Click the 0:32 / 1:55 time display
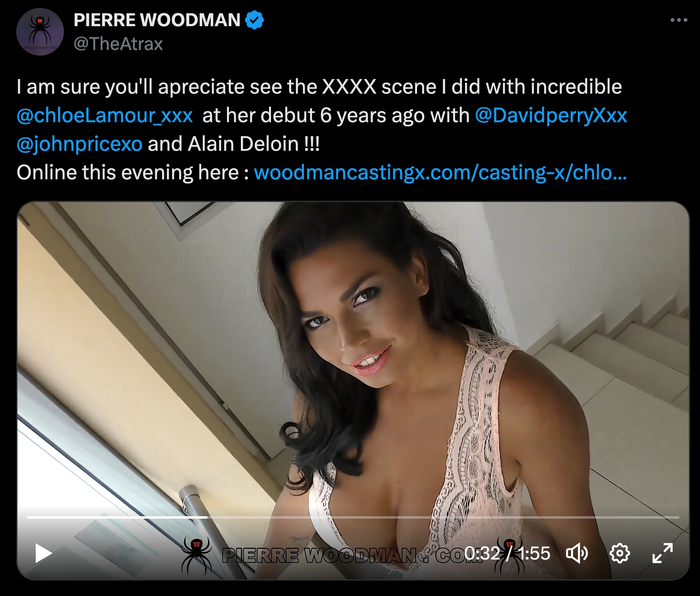This screenshot has height=596, width=700. (x=507, y=553)
